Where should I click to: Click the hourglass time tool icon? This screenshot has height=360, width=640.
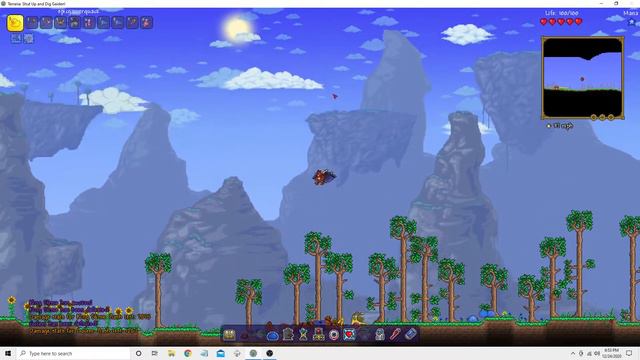(x=303, y=335)
